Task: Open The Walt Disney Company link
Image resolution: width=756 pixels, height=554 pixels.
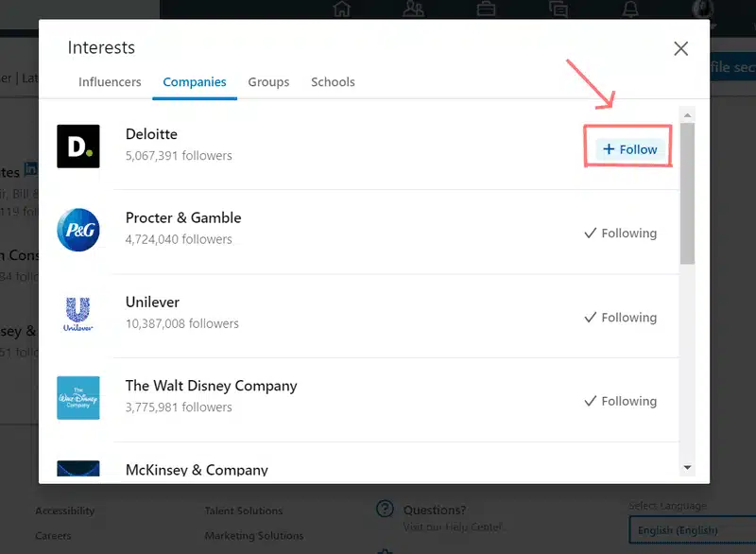Action: pos(211,386)
